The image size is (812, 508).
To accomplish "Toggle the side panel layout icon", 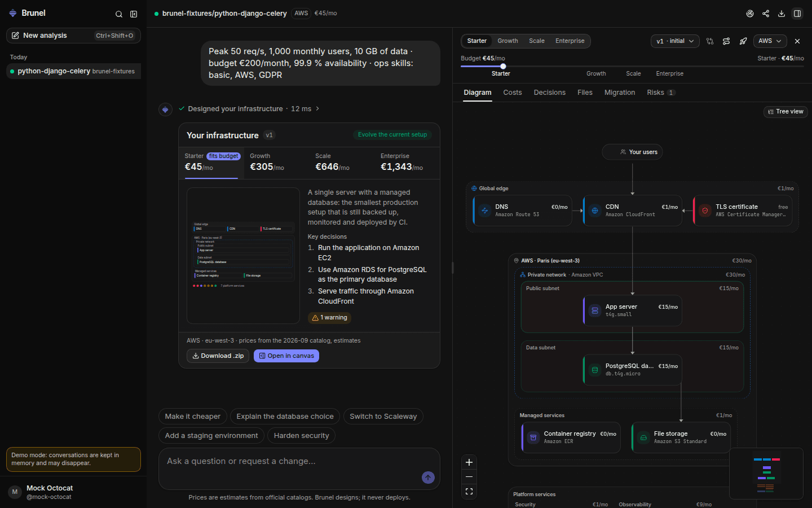I will [x=797, y=14].
